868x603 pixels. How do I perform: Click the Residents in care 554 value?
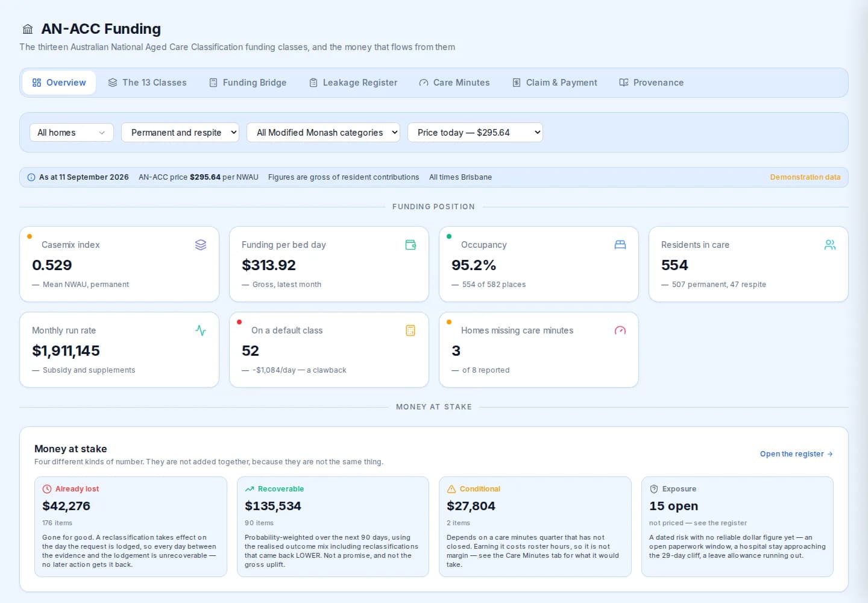click(x=675, y=265)
